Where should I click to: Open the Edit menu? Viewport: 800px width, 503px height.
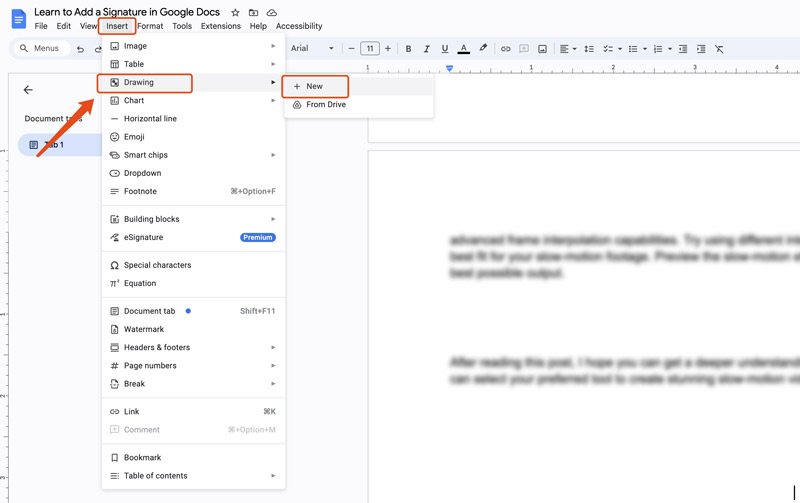(64, 26)
